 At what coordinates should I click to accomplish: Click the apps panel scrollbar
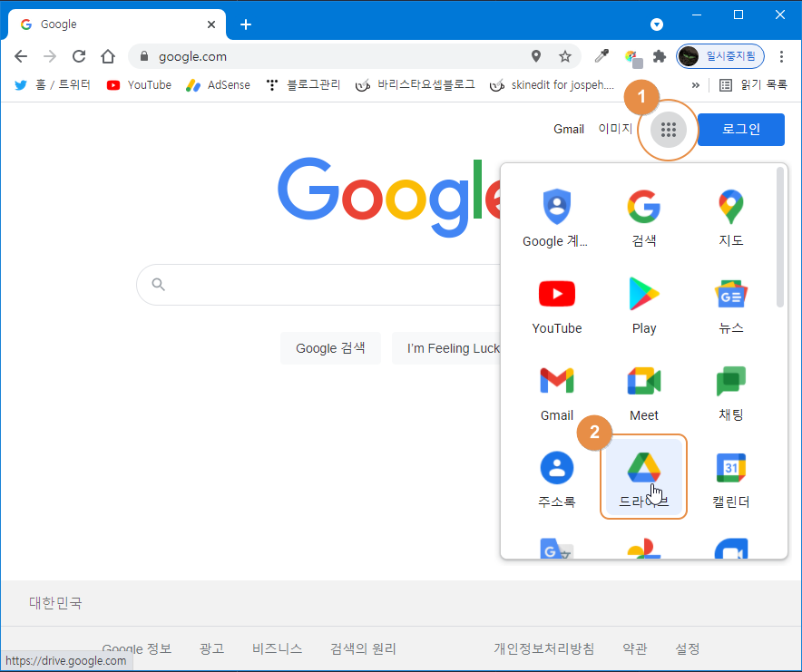click(x=779, y=238)
